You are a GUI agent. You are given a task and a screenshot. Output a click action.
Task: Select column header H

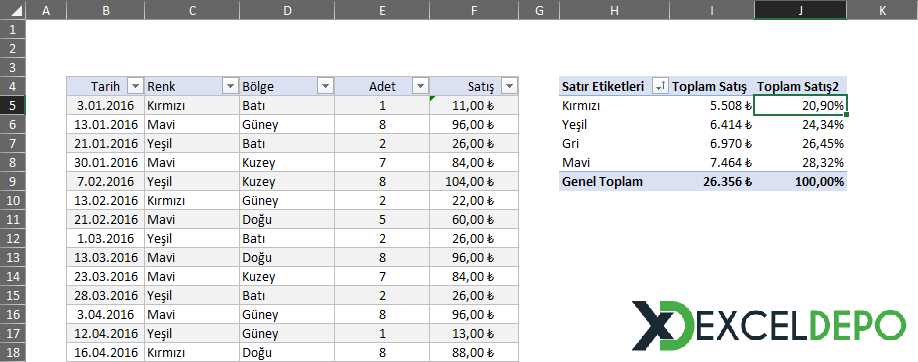[x=614, y=9]
